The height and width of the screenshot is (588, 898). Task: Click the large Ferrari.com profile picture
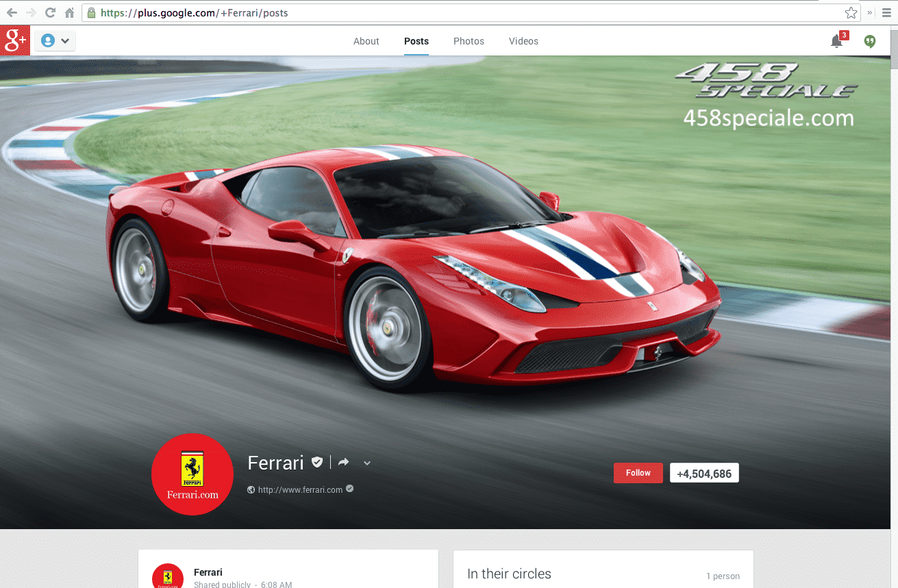pyautogui.click(x=192, y=474)
